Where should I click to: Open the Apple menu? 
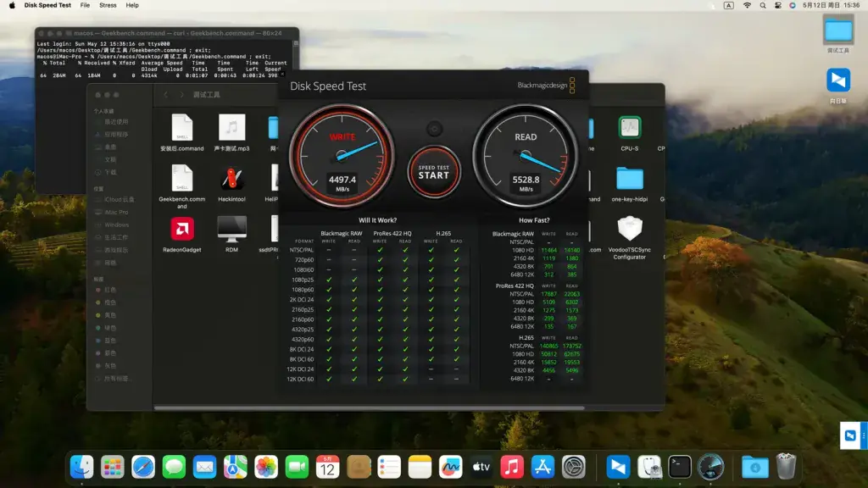point(12,5)
